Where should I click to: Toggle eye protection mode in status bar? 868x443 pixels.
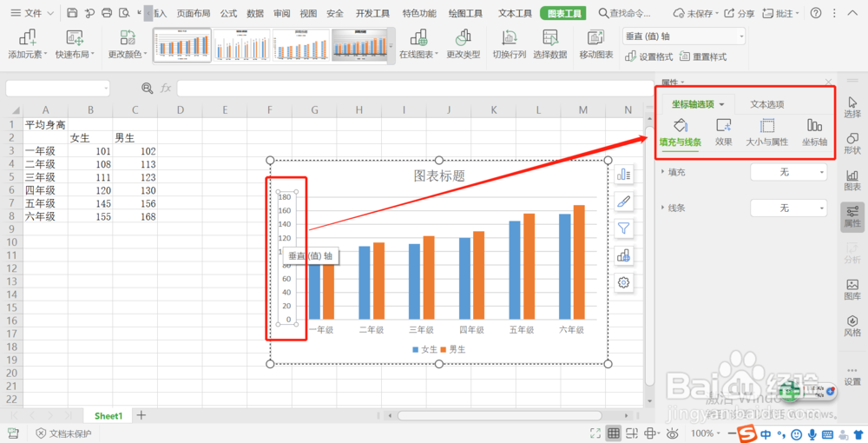673,433
